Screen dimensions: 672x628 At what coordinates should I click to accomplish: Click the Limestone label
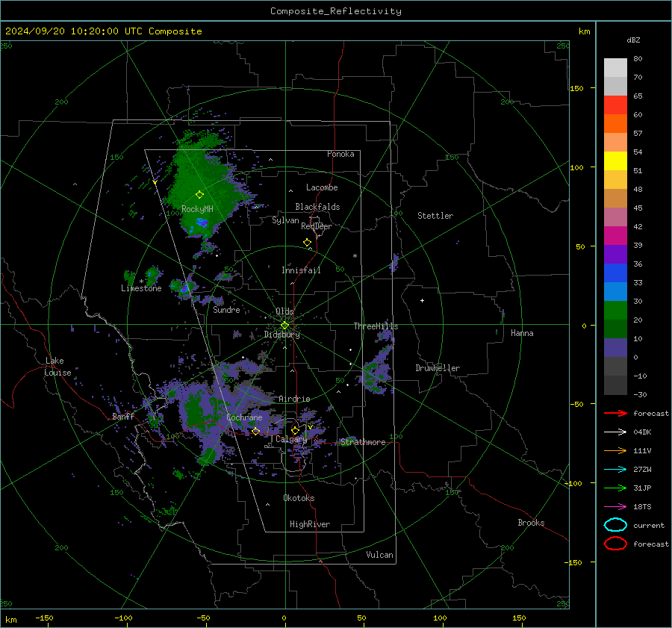(x=141, y=288)
